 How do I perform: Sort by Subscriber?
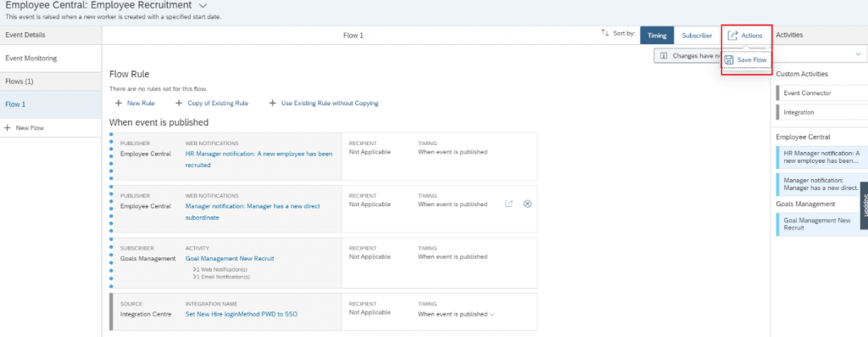tap(697, 36)
